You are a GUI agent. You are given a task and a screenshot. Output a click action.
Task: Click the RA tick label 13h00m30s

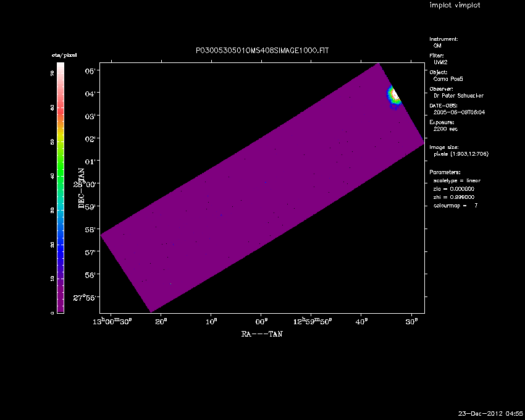tap(112, 322)
